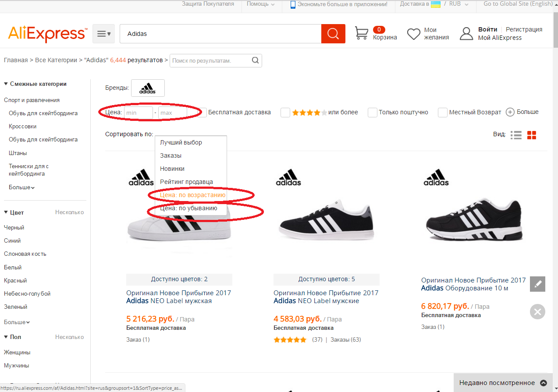Open the categories hamburger menu button
Screen dimensions: 558x392
click(103, 34)
